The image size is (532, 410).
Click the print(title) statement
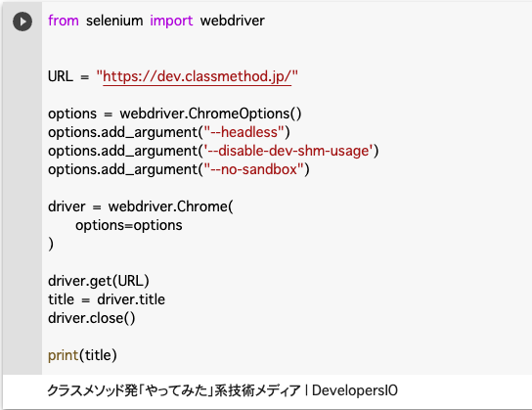82,355
